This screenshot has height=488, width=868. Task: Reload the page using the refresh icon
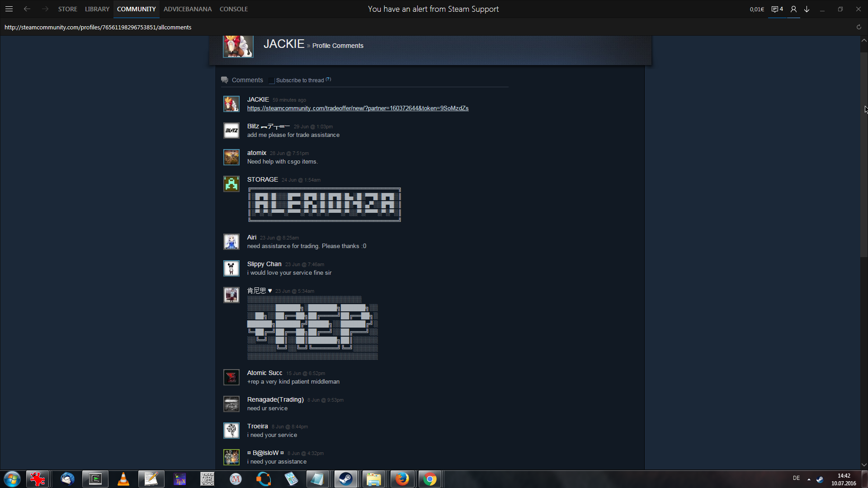pyautogui.click(x=859, y=27)
